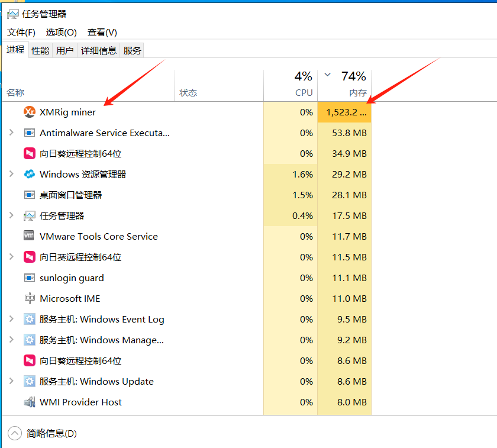Click the 任务管理器 process row icon
Viewport: 497px width, 448px height.
coord(30,215)
